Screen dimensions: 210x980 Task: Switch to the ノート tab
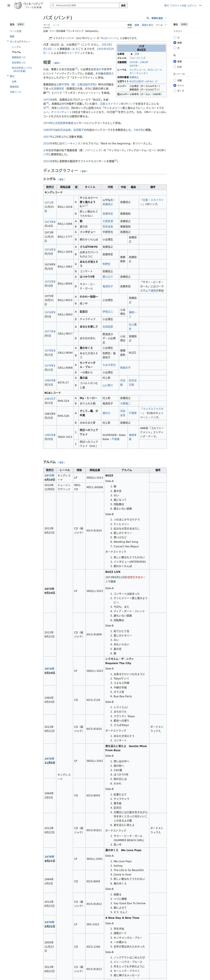[56, 25]
